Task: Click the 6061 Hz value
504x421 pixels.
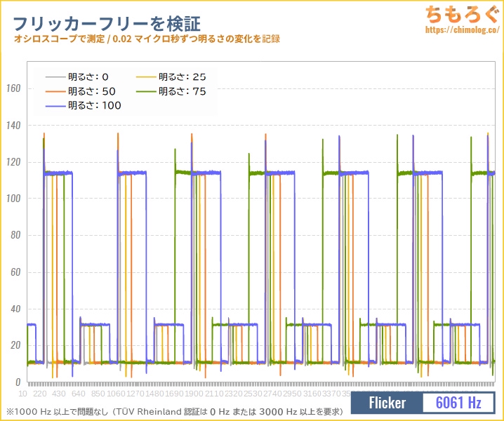Action: point(458,403)
